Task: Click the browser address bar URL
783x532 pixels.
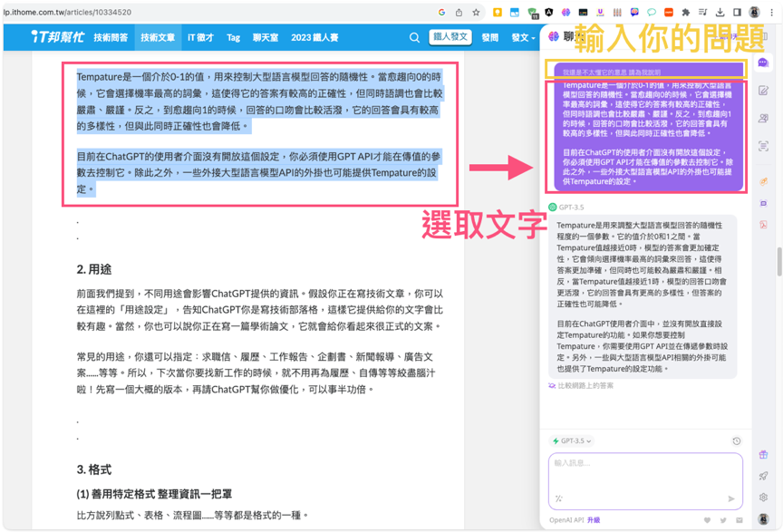Action: click(x=67, y=12)
